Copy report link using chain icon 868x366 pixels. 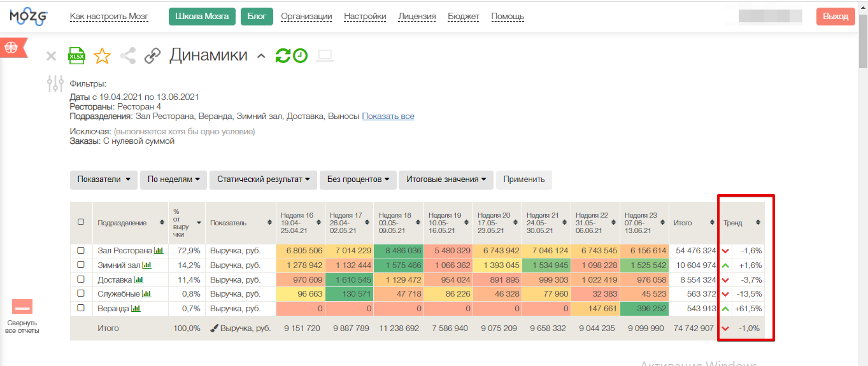tap(152, 56)
